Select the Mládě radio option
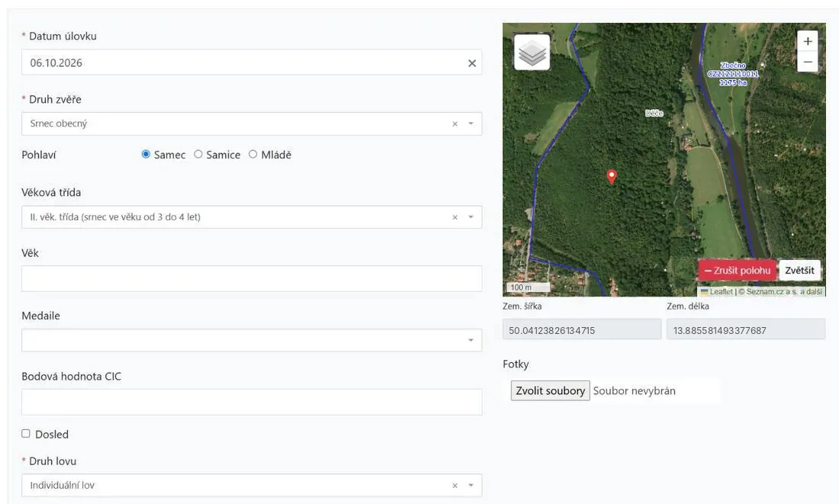The image size is (839, 504). tap(252, 154)
